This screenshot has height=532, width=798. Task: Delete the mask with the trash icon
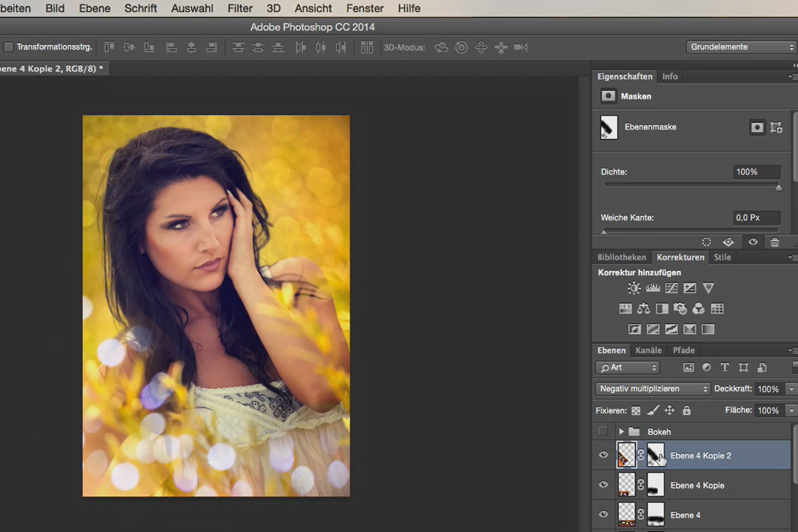pos(775,243)
